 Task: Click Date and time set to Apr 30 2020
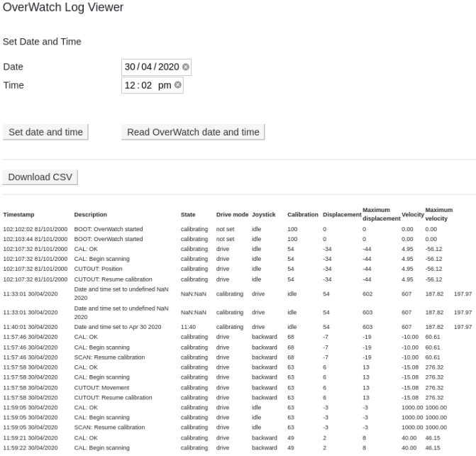(x=118, y=327)
